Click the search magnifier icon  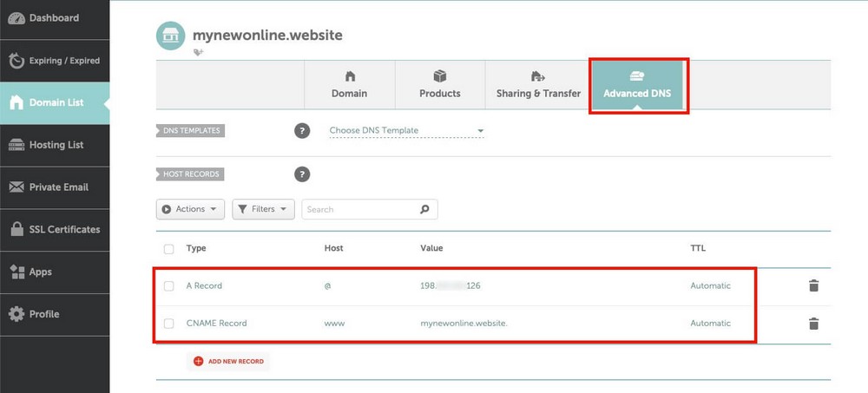[424, 209]
